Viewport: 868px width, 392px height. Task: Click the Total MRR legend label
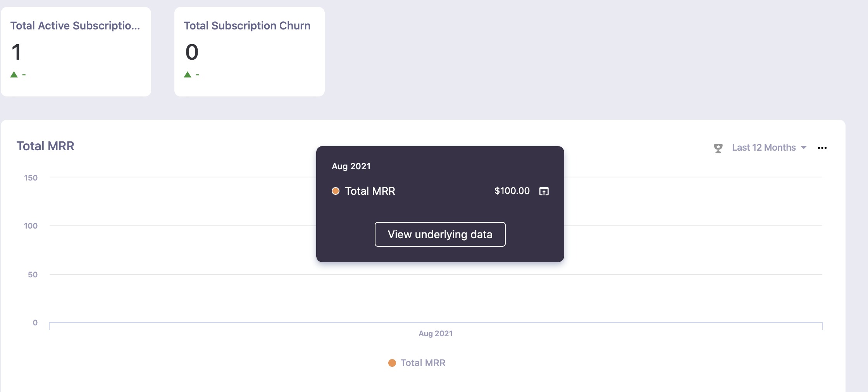coord(423,363)
